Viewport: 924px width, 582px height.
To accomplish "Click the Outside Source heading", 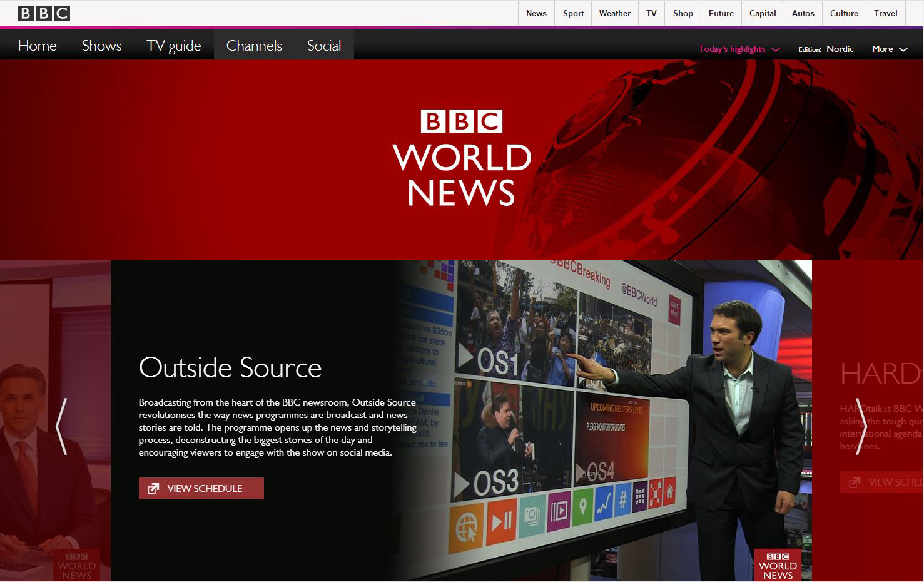I will [230, 367].
